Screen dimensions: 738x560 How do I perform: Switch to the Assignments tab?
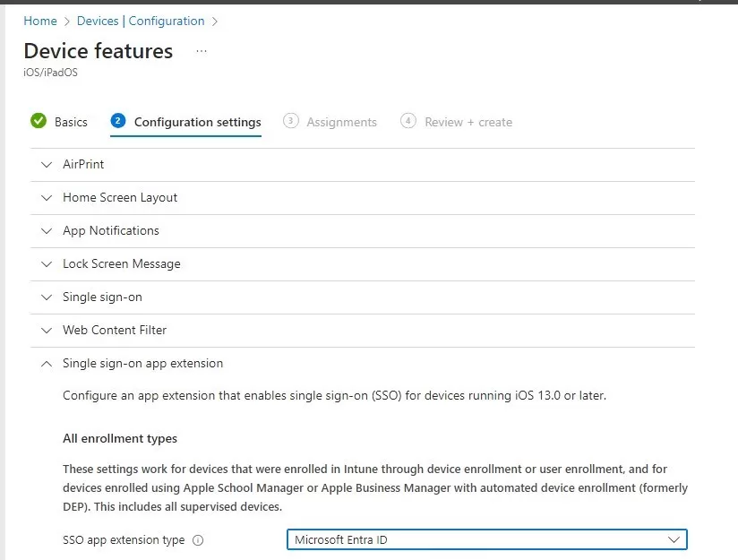[341, 122]
